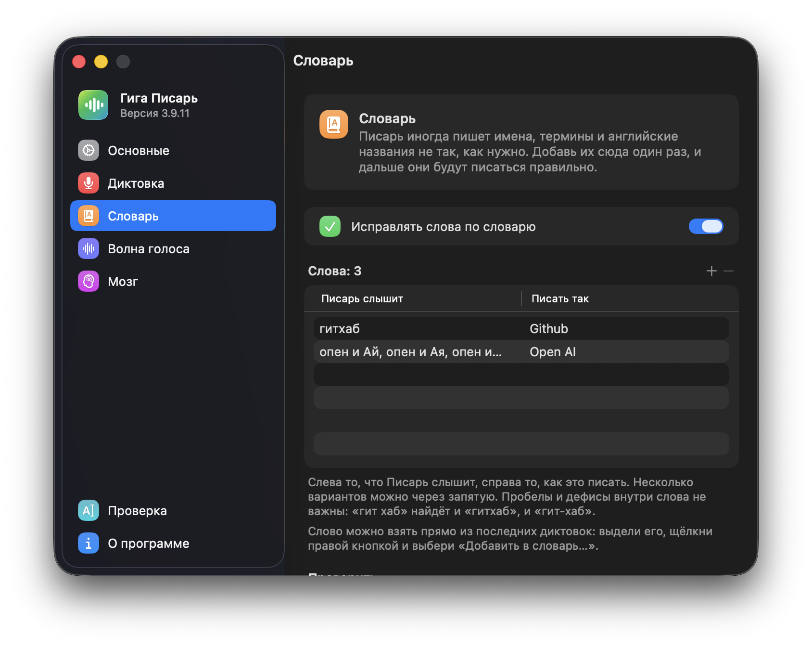Turn off the Исправлять слова по словарю switch

click(706, 226)
